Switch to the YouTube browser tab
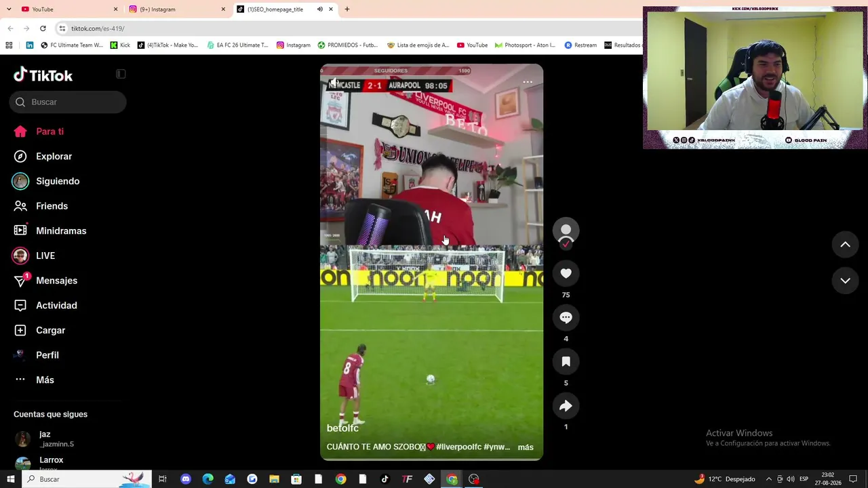The width and height of the screenshot is (868, 488). click(68, 9)
